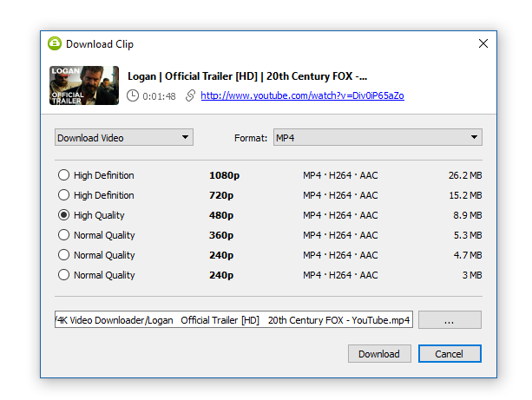Click the Download button
Image resolution: width=532 pixels, height=400 pixels.
[x=379, y=354]
